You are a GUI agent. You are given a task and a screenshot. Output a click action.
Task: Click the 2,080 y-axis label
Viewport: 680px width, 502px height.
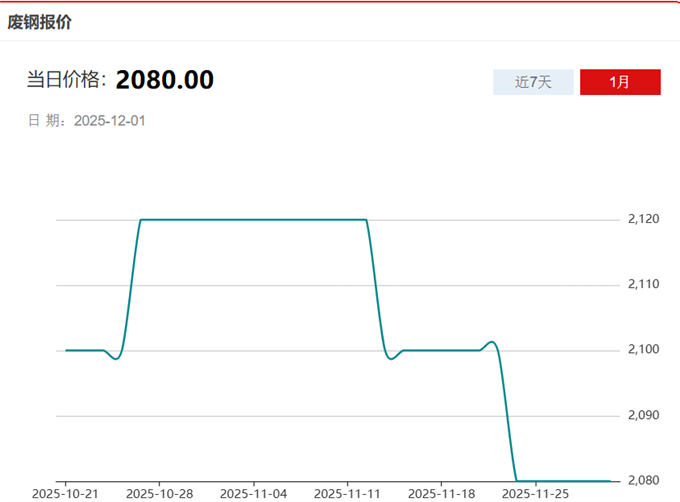tap(645, 480)
